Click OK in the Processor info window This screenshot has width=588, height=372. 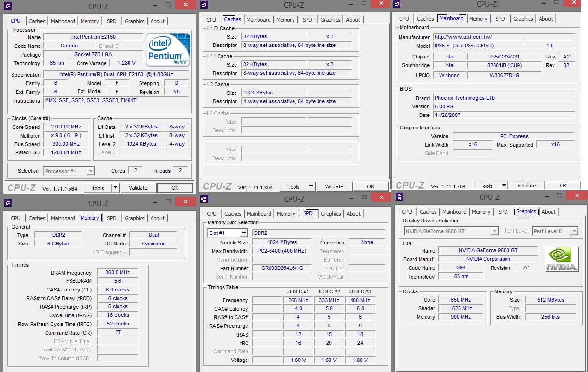tap(175, 188)
